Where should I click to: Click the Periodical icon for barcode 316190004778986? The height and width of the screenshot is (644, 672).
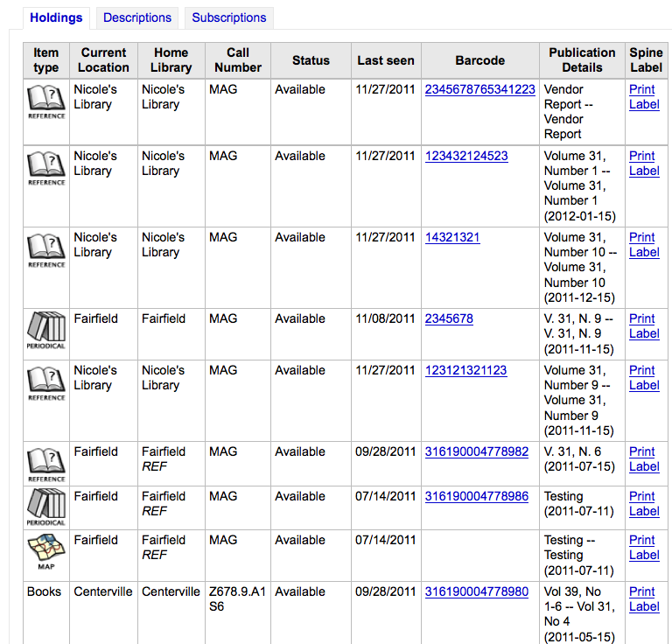(x=46, y=507)
